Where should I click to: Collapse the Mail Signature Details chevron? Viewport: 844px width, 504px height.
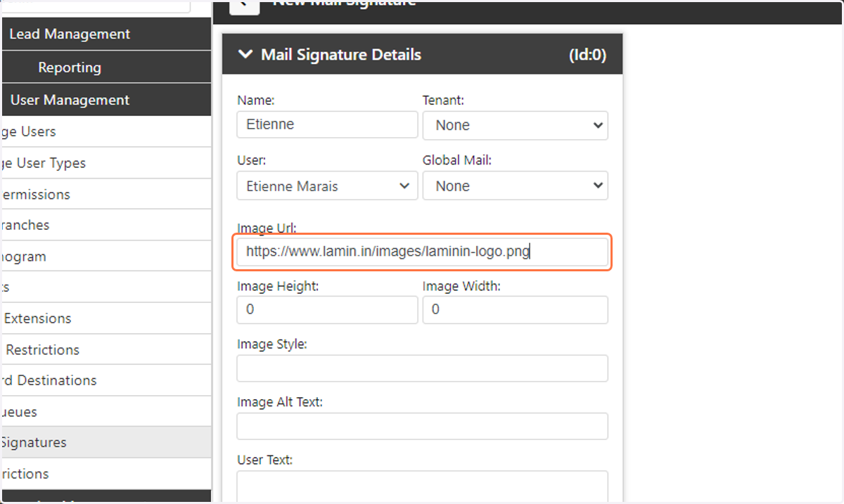(x=245, y=54)
